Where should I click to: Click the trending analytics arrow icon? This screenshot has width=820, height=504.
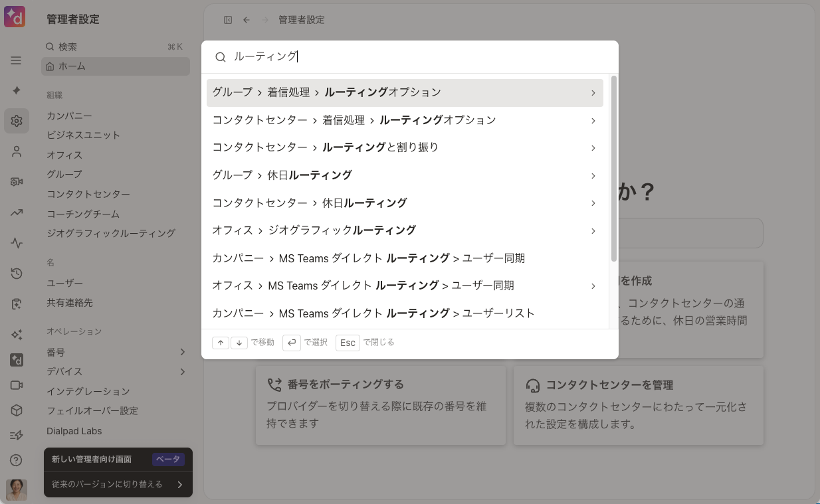click(x=17, y=212)
